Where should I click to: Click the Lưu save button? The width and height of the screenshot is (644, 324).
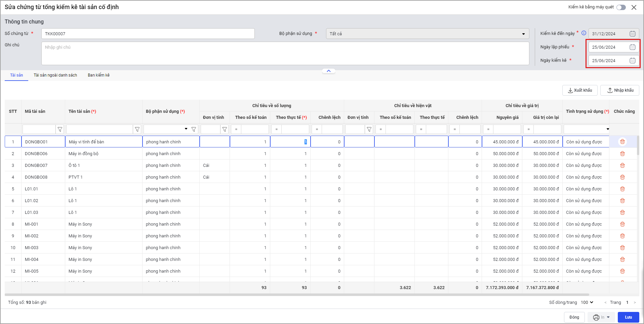(628, 317)
